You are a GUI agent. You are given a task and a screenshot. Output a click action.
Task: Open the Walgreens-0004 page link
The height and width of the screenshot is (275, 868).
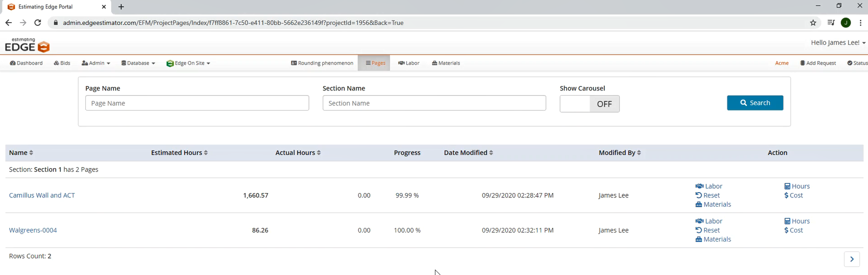pos(33,230)
